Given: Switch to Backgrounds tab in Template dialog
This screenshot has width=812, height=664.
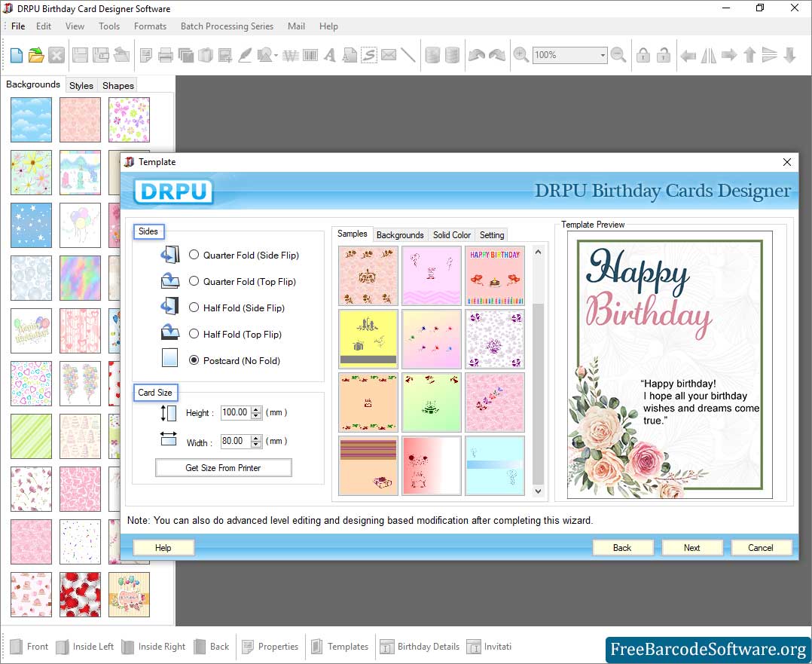Looking at the screenshot, I should coord(400,235).
